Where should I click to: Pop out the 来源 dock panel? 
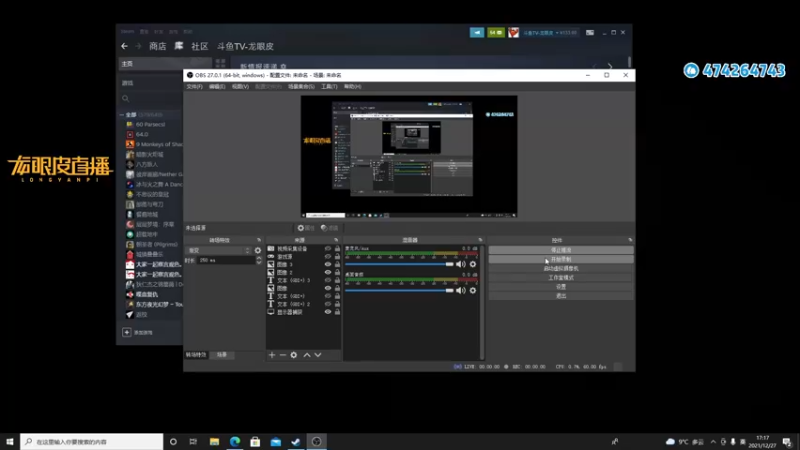336,240
